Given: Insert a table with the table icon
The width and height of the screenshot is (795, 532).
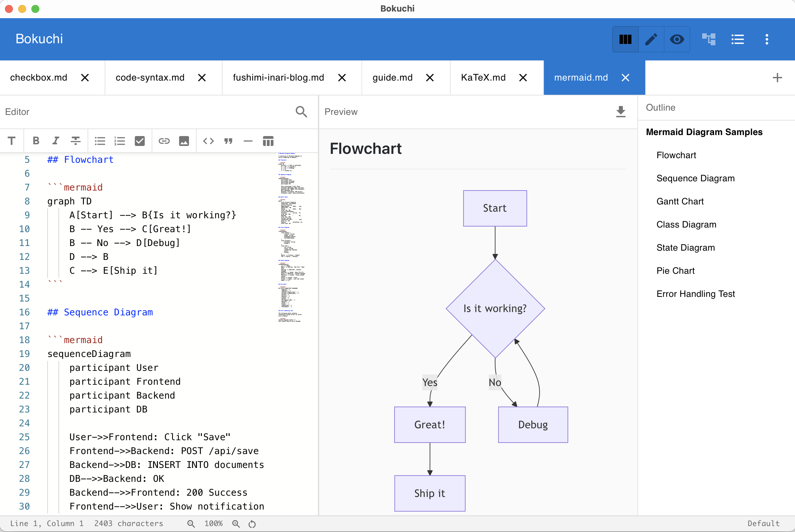Looking at the screenshot, I should [x=268, y=141].
